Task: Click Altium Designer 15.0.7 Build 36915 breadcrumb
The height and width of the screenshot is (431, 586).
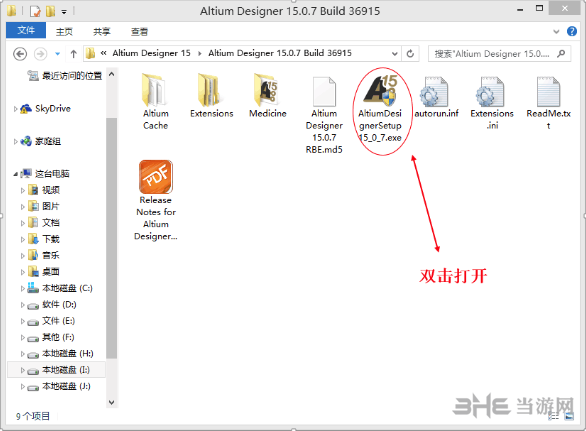Action: (280, 53)
